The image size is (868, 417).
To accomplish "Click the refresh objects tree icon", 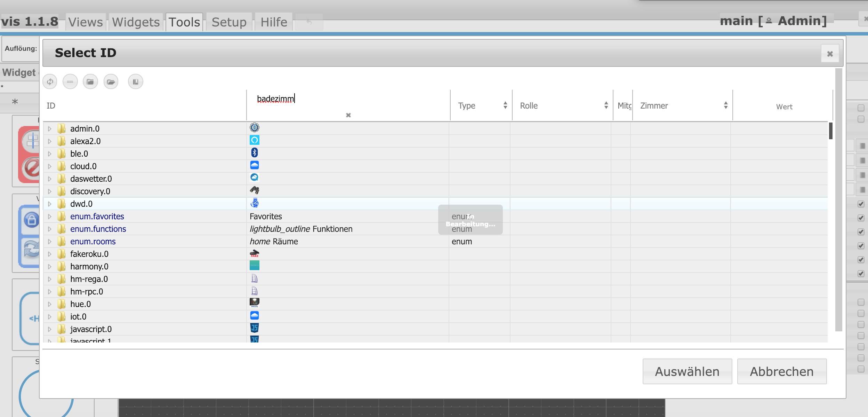I will tap(50, 82).
